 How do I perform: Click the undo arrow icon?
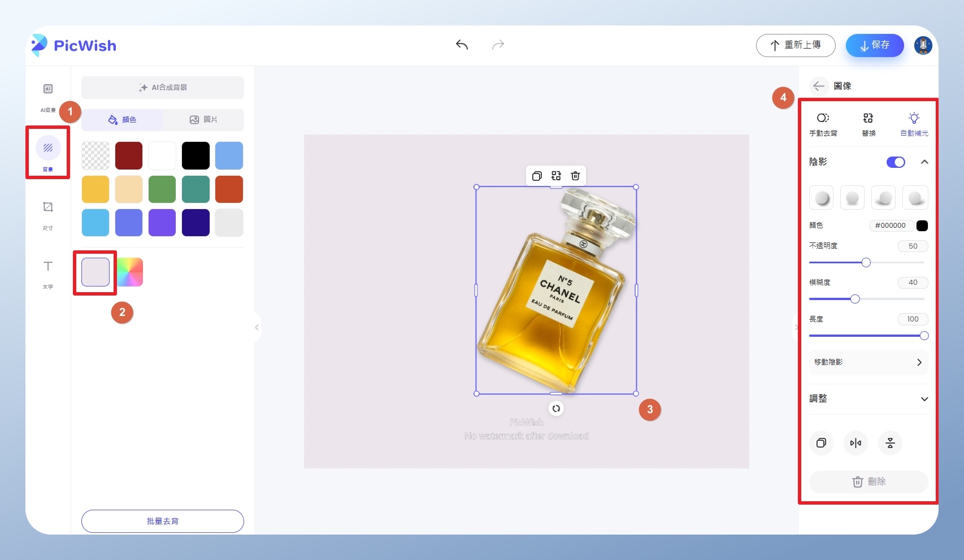[x=462, y=45]
